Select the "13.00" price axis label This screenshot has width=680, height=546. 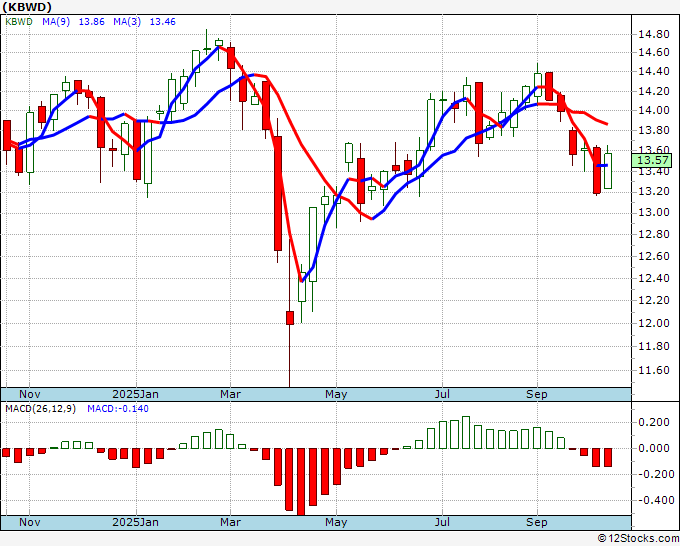point(654,213)
